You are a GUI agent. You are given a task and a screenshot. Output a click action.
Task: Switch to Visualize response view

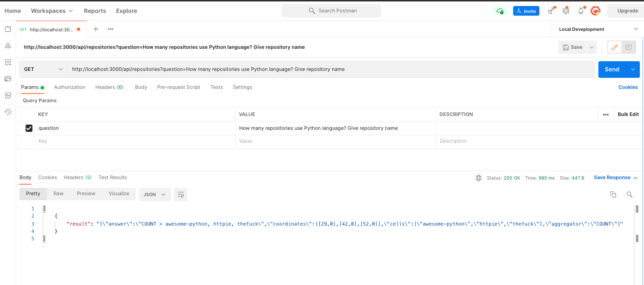coord(119,194)
